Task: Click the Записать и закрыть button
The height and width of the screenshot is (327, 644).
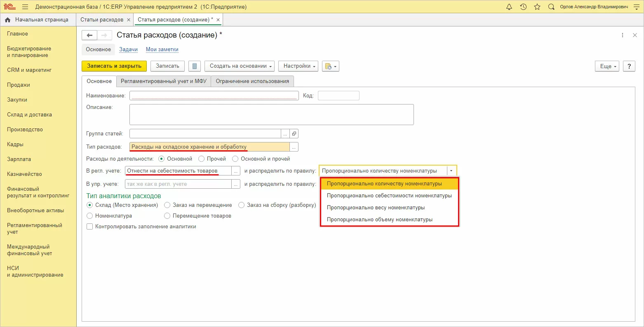Action: 114,66
